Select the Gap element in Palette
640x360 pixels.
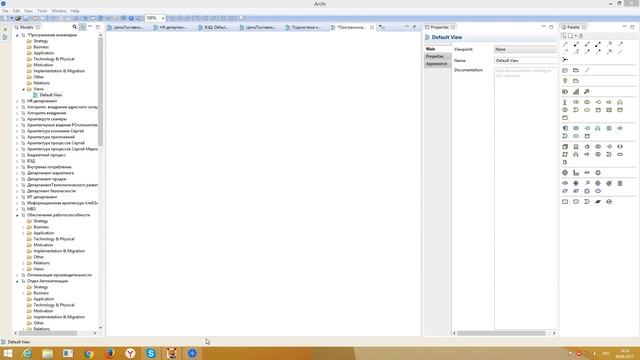pos(609,202)
